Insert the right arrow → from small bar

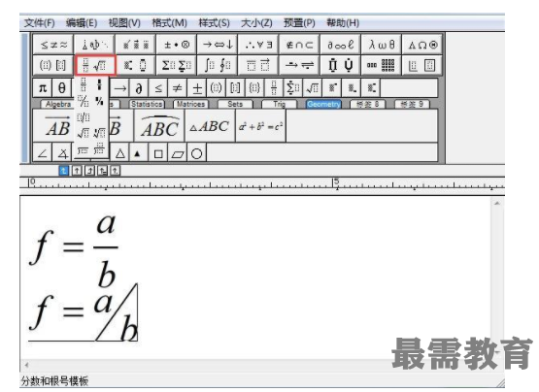click(119, 88)
